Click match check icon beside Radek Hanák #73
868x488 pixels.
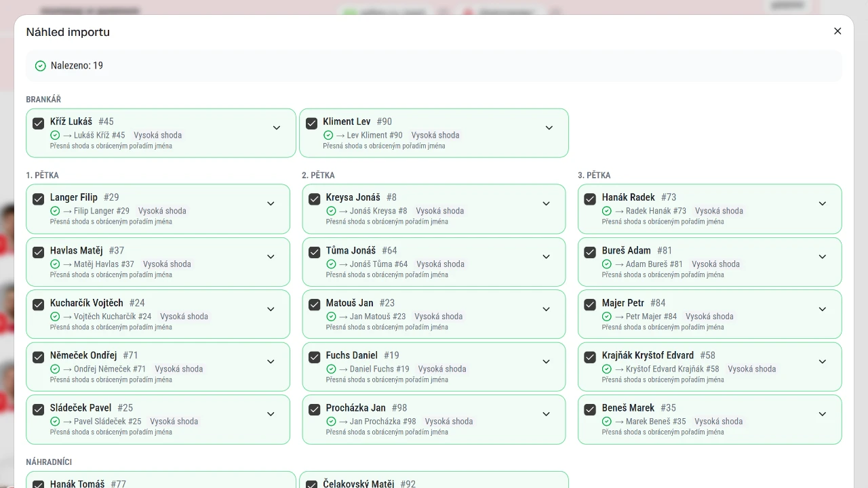(607, 211)
